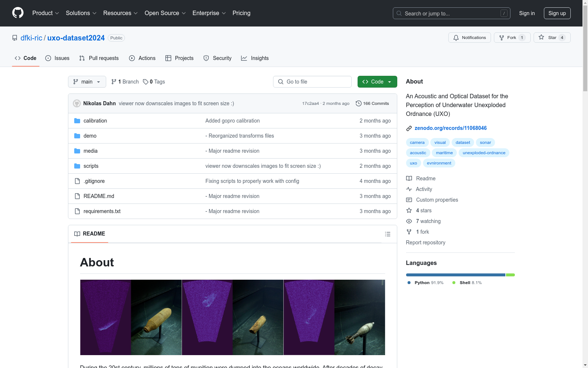
Task: Expand the Open Source menu
Action: [x=165, y=13]
